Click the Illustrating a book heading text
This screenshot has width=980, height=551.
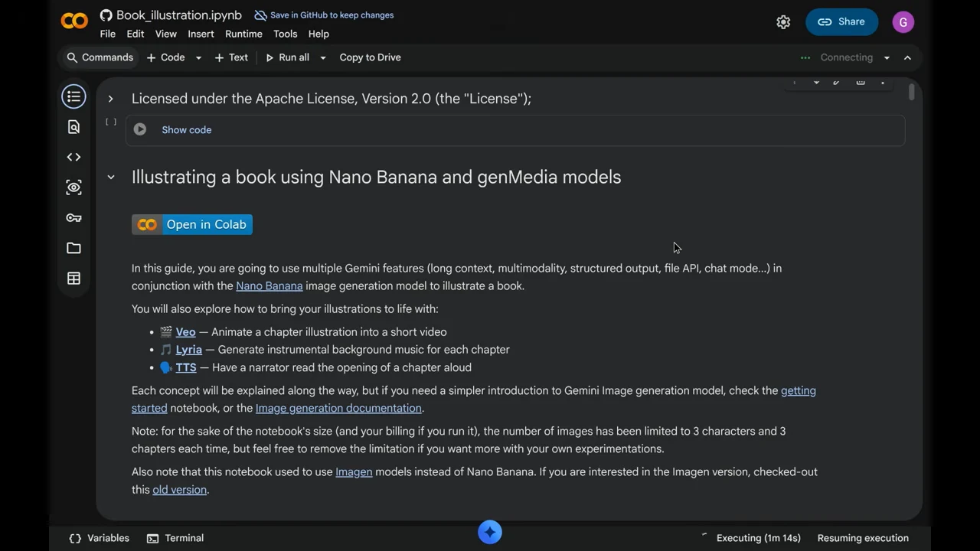(x=376, y=177)
